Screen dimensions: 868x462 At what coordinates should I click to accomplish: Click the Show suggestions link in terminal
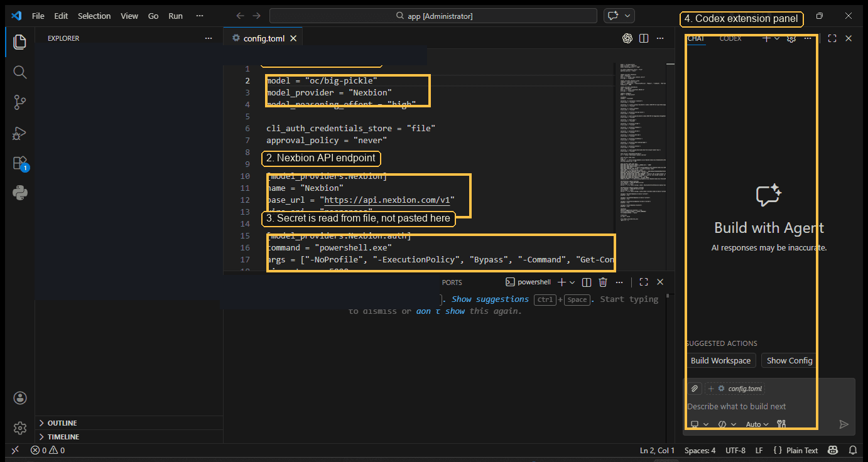pos(490,299)
